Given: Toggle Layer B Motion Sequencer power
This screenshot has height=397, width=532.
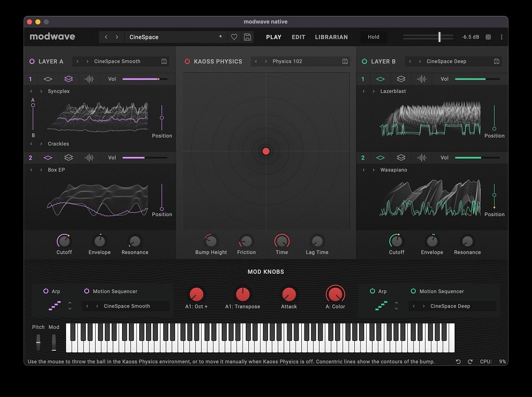Looking at the screenshot, I should coord(413,291).
